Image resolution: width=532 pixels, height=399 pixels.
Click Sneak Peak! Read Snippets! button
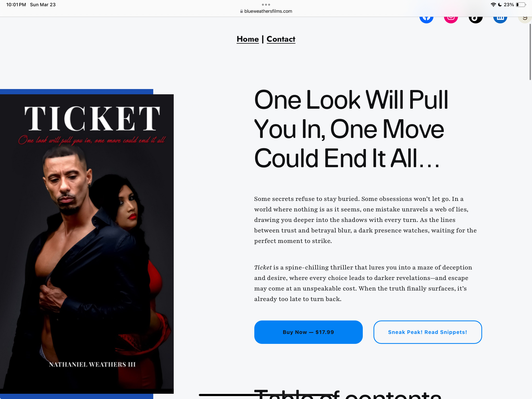(428, 332)
